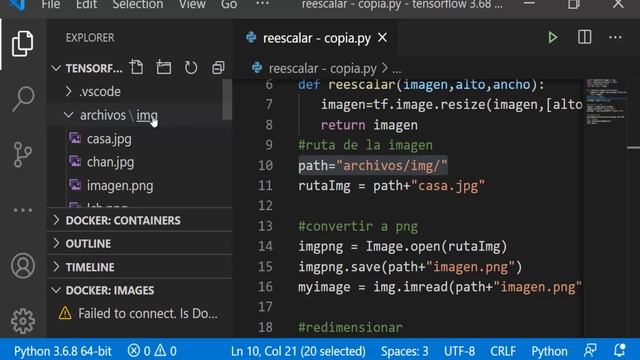640x360 pixels.
Task: Click the rutaImg = path+"casa.jpg" line
Action: (391, 186)
